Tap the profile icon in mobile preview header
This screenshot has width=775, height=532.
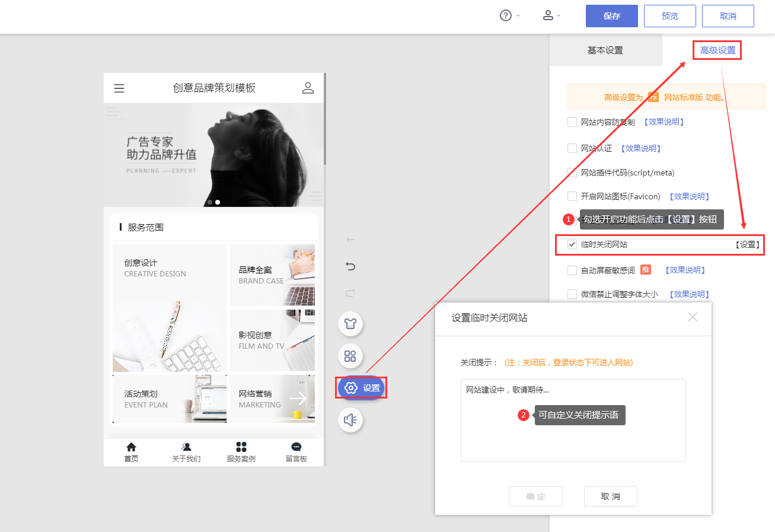coord(308,88)
